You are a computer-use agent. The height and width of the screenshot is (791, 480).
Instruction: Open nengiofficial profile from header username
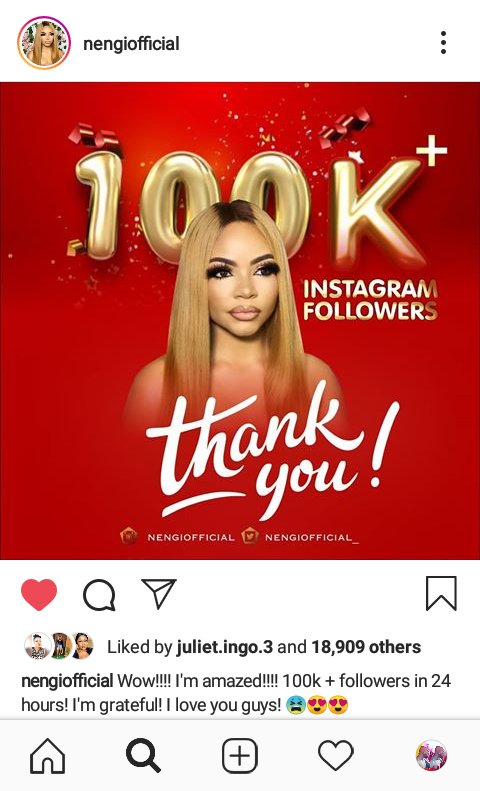131,44
